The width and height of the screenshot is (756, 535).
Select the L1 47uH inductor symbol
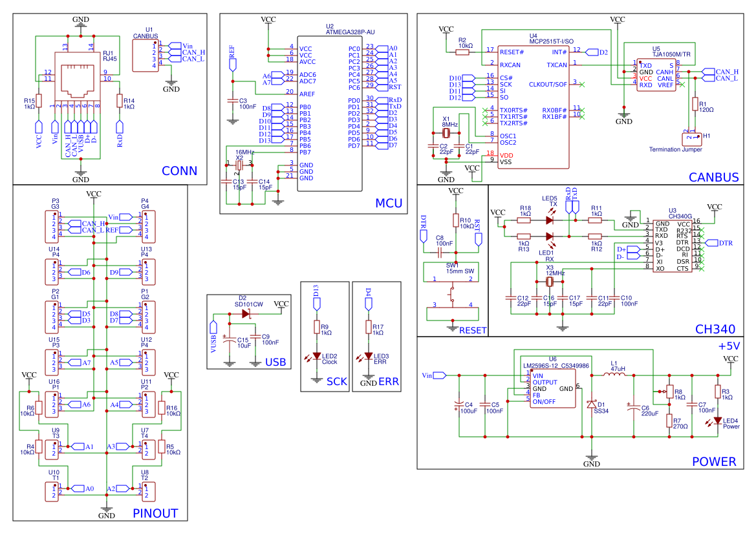tap(614, 373)
